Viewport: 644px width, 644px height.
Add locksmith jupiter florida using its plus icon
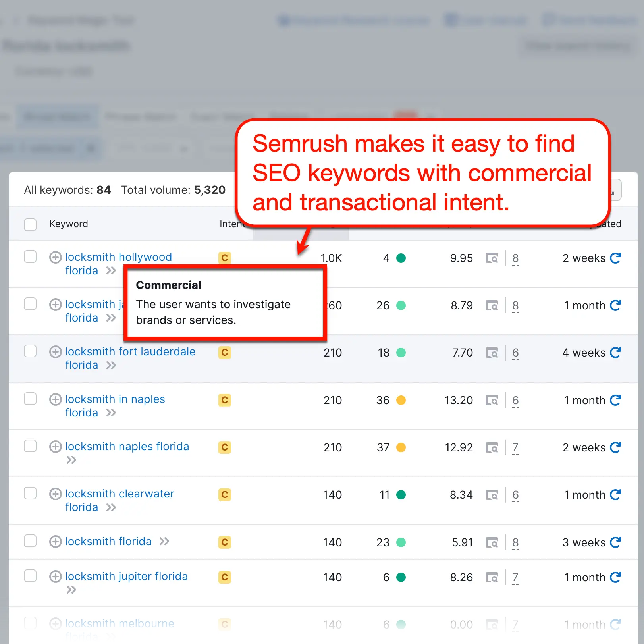point(56,576)
